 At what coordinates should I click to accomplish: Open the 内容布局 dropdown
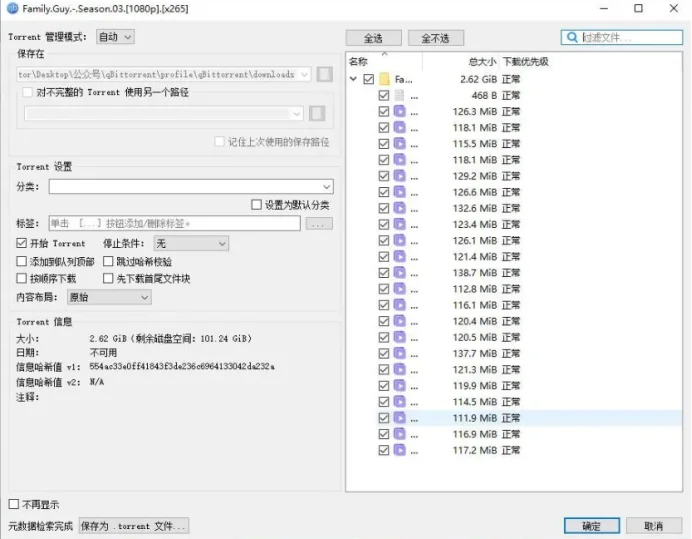click(109, 298)
